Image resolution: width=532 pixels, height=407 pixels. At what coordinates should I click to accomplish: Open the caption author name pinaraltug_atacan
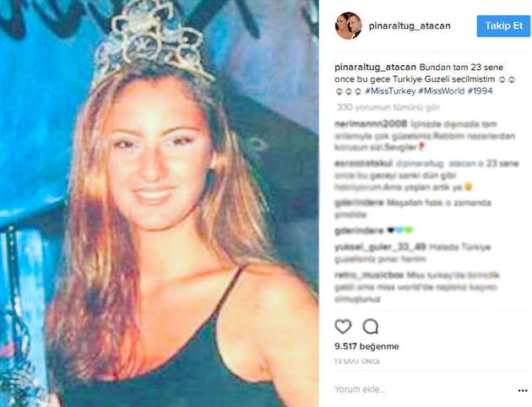[x=375, y=68]
